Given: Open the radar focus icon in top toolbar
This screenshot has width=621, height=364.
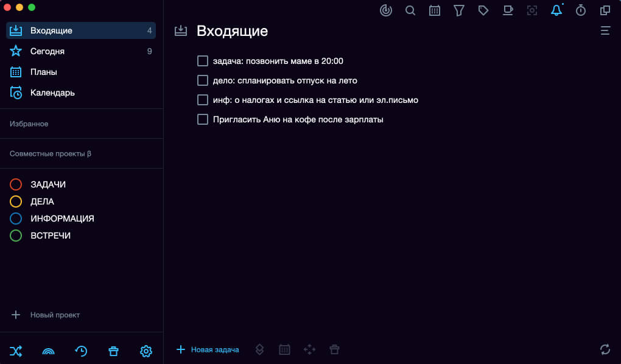Looking at the screenshot, I should coord(386,10).
